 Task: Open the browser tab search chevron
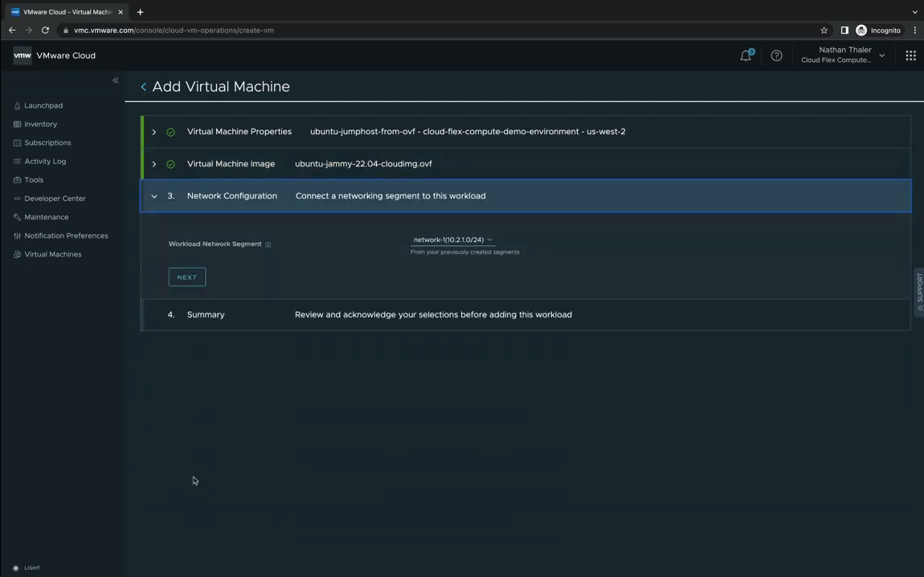[914, 12]
